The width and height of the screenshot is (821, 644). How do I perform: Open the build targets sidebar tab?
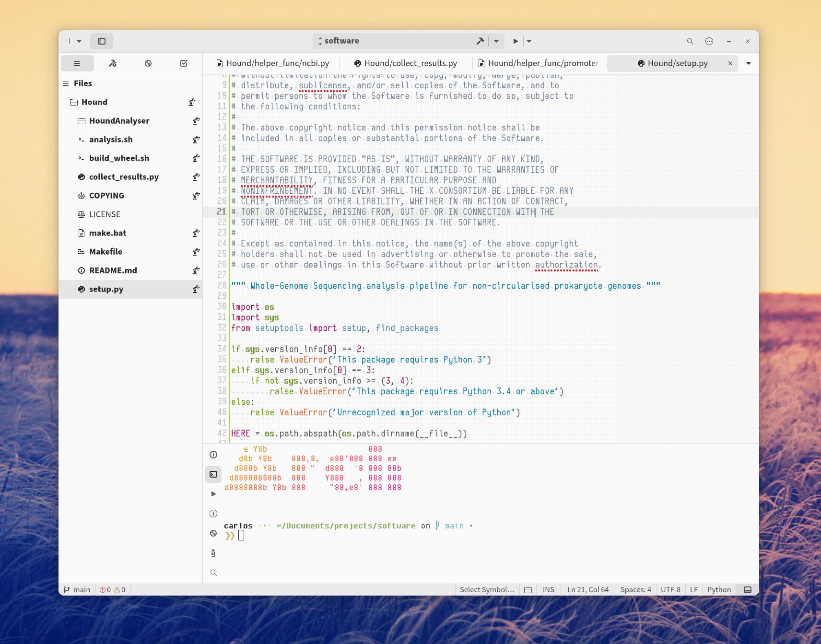pyautogui.click(x=113, y=63)
